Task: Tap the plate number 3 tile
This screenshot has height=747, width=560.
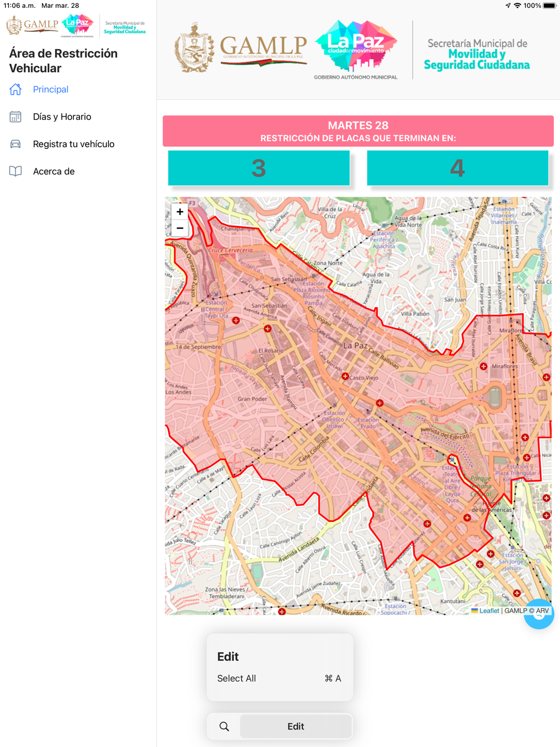Action: click(x=259, y=168)
